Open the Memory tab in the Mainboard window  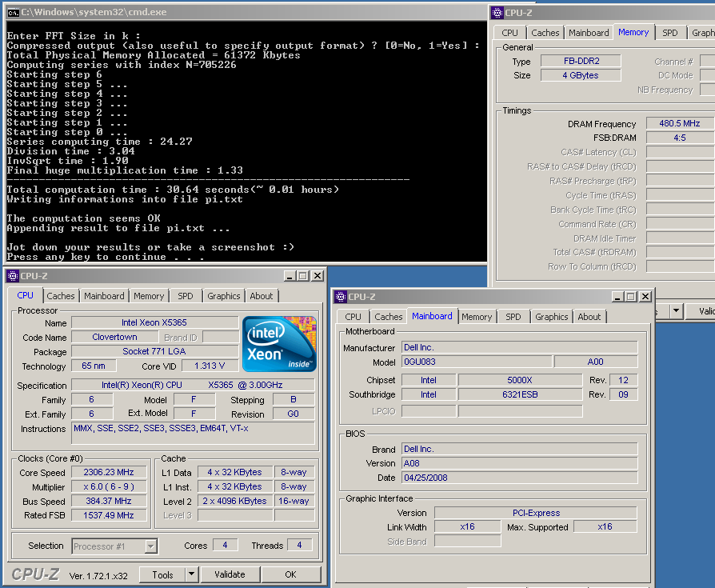[477, 317]
